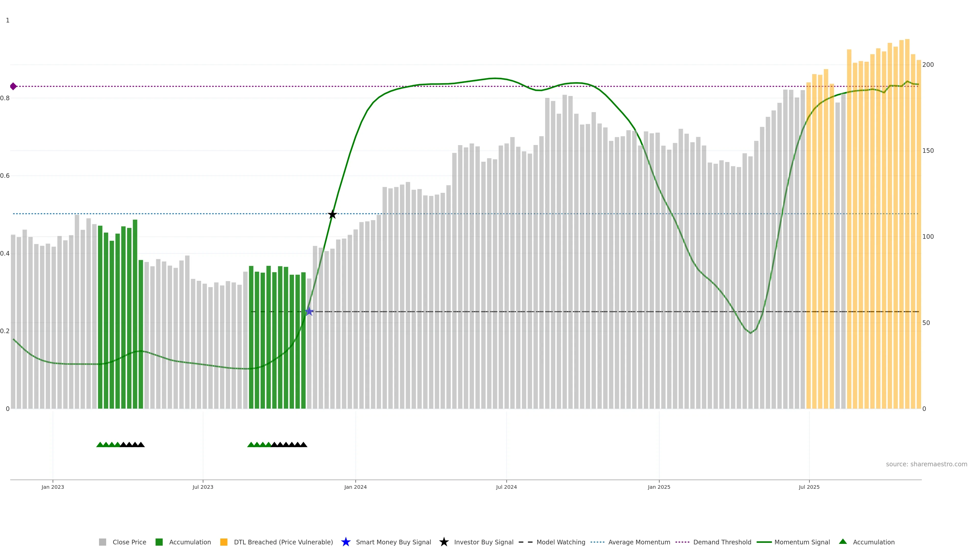This screenshot has width=980, height=551.
Task: Click the 200 value on right axis
Action: click(928, 65)
